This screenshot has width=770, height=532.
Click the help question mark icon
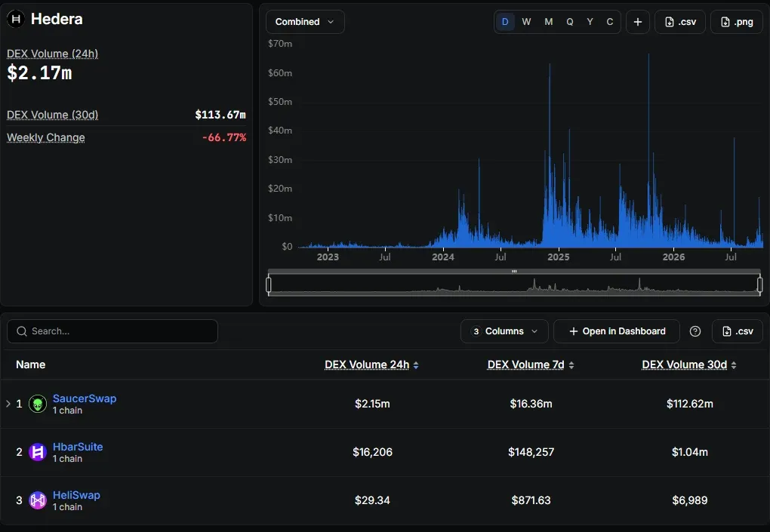click(695, 331)
